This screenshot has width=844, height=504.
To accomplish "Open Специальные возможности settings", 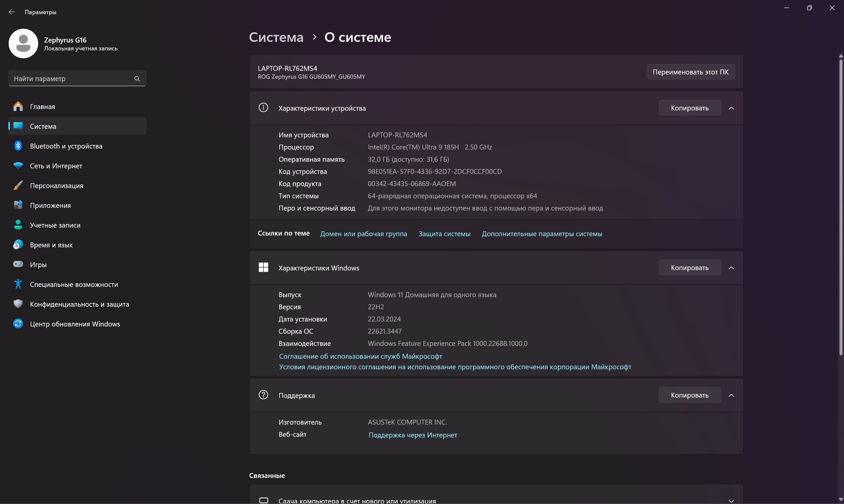I will (x=77, y=284).
